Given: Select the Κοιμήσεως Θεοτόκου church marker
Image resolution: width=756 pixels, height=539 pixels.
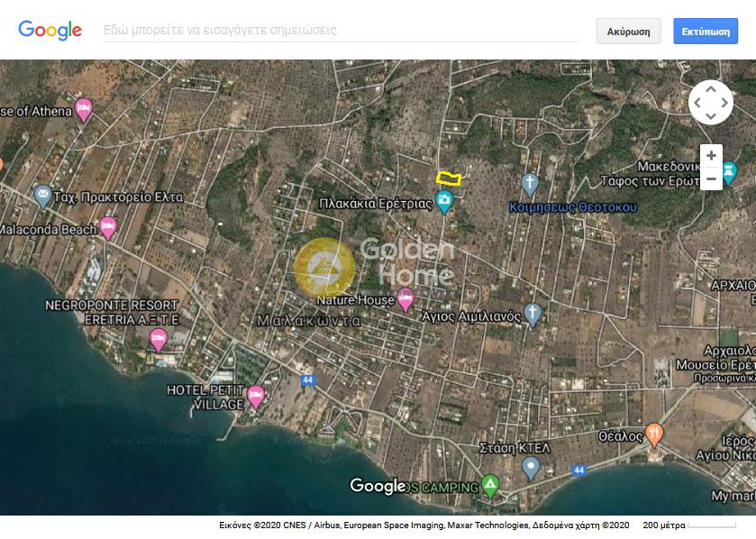Looking at the screenshot, I should 530,185.
